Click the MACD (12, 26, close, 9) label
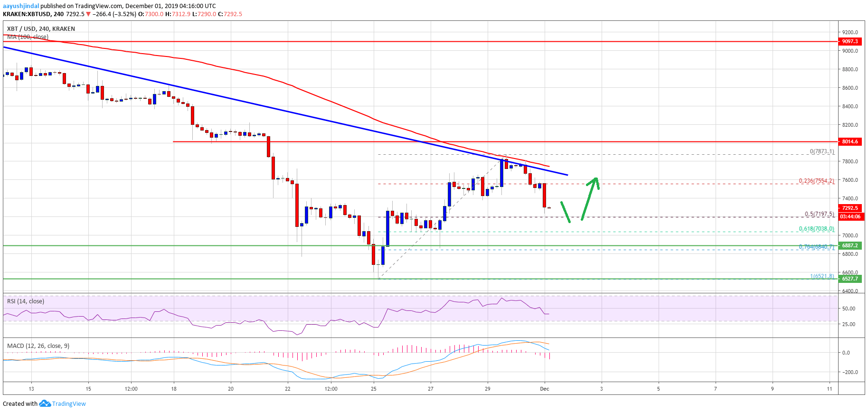The height and width of the screenshot is (412, 868). coord(38,346)
